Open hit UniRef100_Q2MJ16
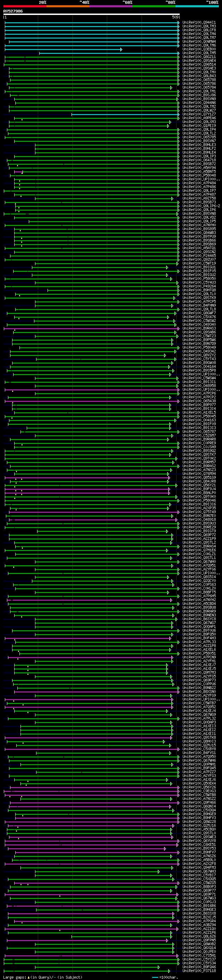The height and width of the screenshot is (980, 222). click(199, 826)
